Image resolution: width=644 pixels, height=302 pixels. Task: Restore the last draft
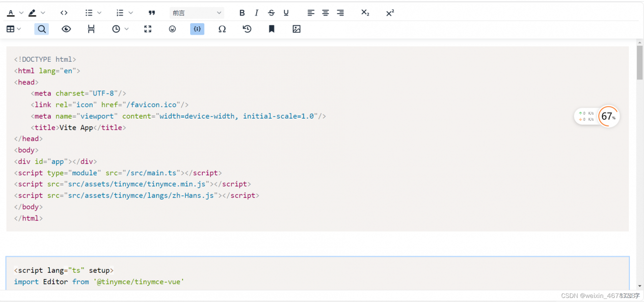(247, 29)
